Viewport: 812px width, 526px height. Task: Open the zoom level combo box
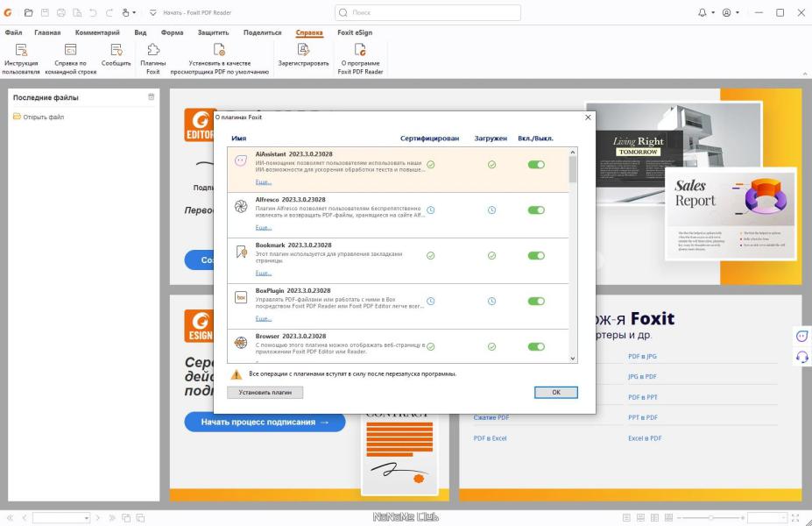pos(767,518)
